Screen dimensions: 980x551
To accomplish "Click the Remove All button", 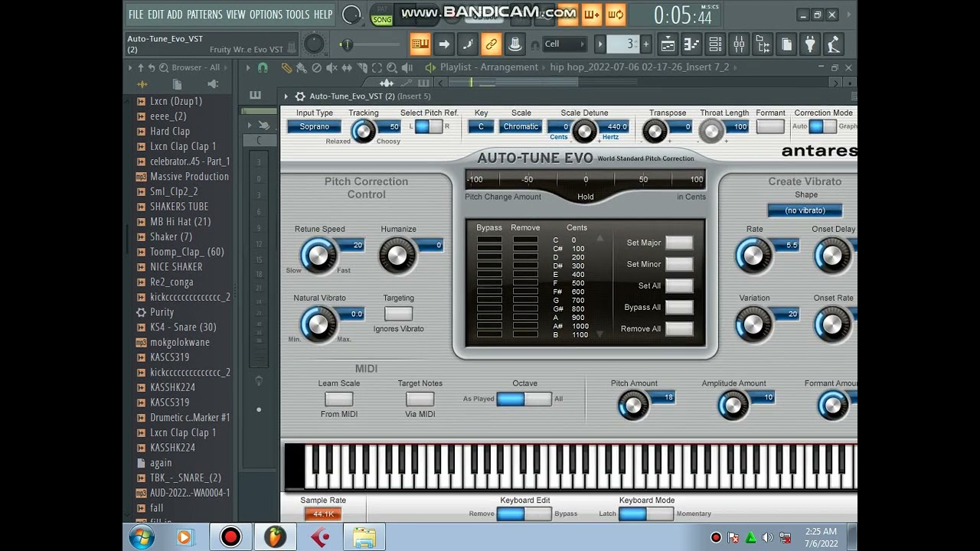I will coord(679,328).
